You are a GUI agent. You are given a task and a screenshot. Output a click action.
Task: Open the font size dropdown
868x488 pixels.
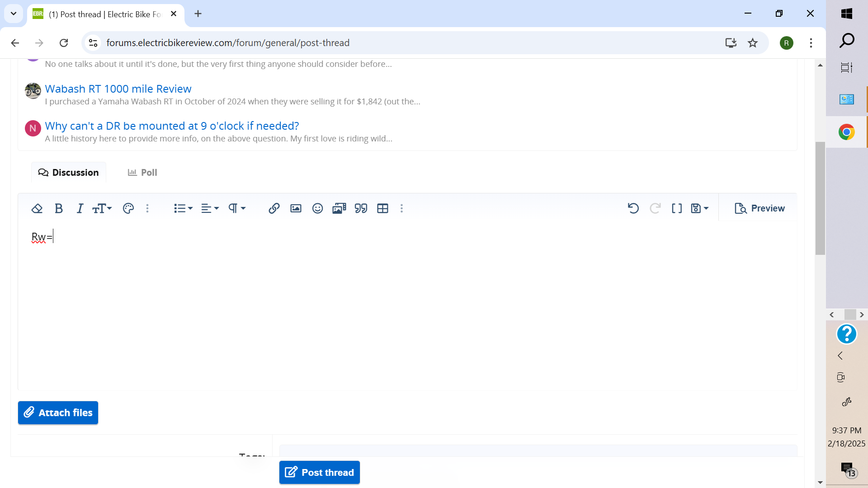(x=102, y=208)
